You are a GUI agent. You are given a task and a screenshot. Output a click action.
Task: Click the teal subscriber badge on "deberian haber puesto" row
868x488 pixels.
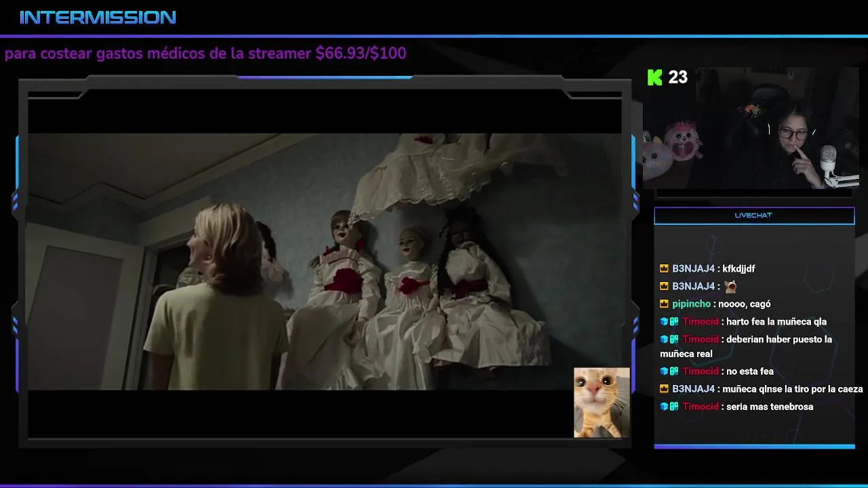point(675,340)
